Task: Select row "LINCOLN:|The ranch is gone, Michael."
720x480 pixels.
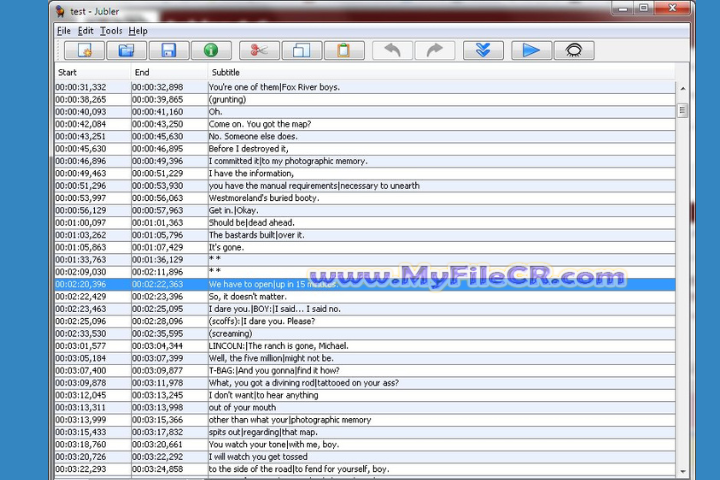Action: [x=365, y=346]
